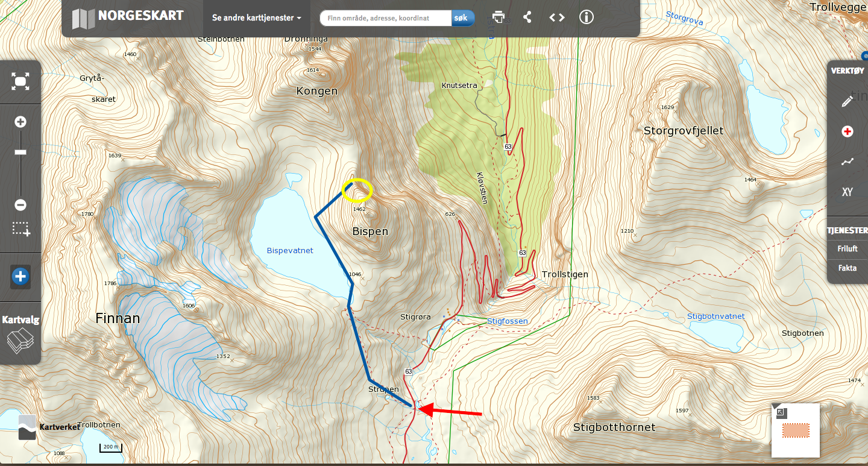The height and width of the screenshot is (466, 868).
Task: Focus the Finn område search field
Action: click(386, 18)
